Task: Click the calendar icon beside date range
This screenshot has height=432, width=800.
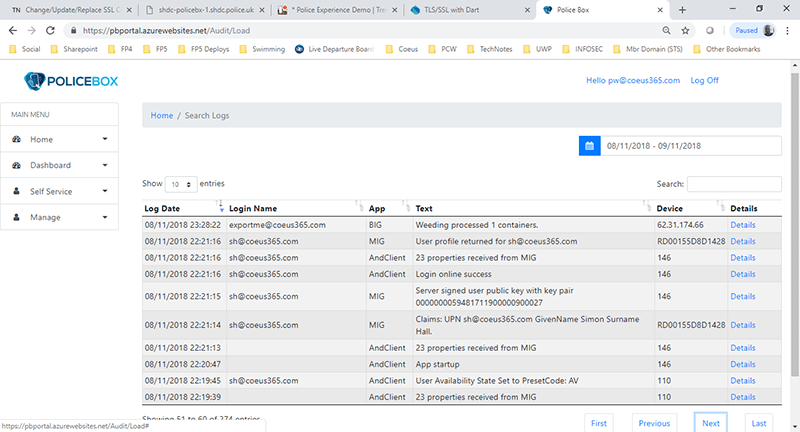Action: pyautogui.click(x=589, y=146)
